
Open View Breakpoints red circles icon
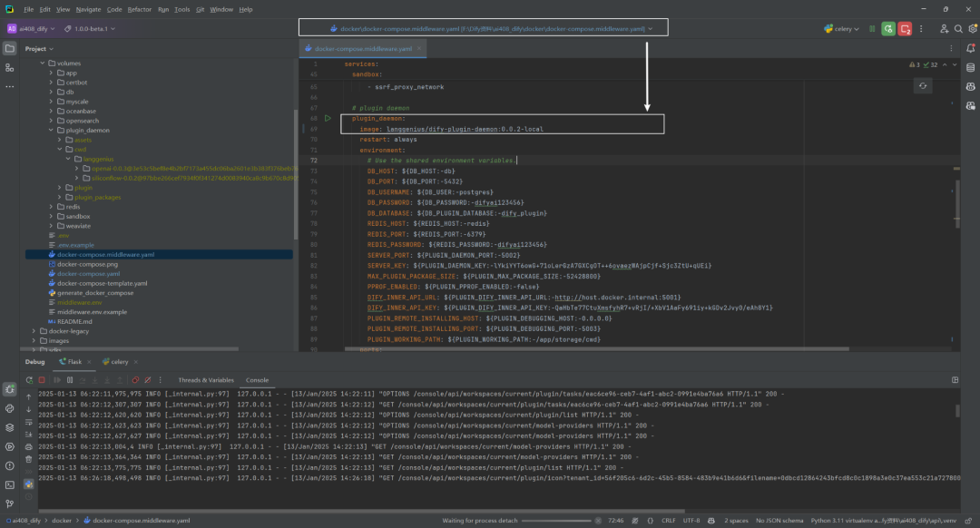point(135,380)
